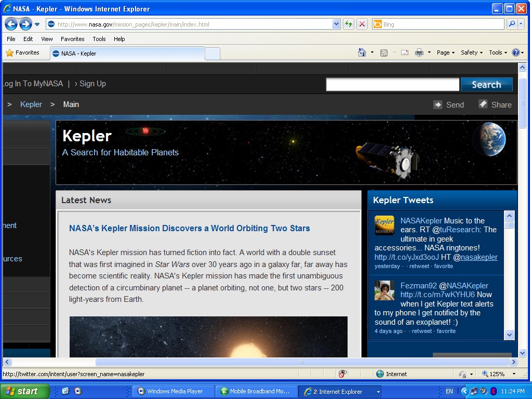Click retweet on the 4 days ago tweet
The image size is (532, 399).
coord(422,331)
